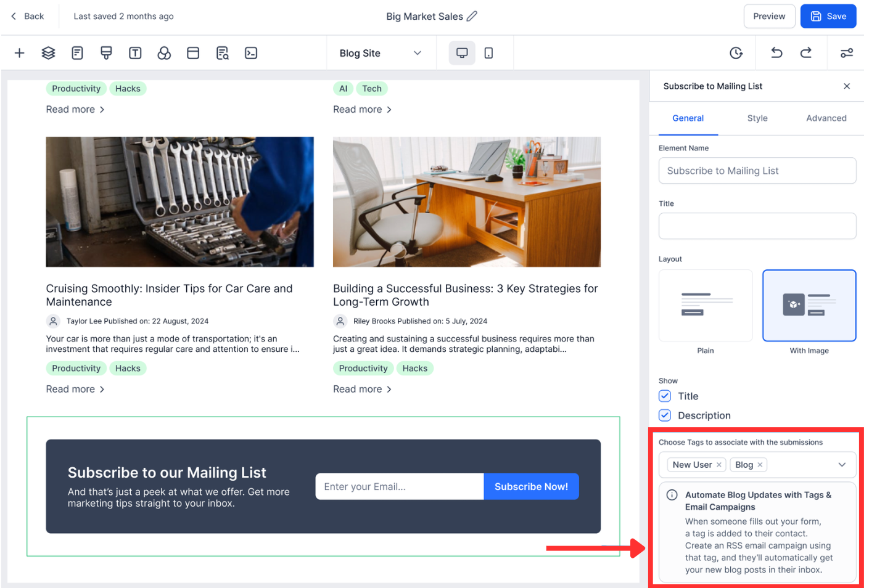Image resolution: width=877 pixels, height=588 pixels.
Task: Open the layers panel icon
Action: click(x=49, y=53)
